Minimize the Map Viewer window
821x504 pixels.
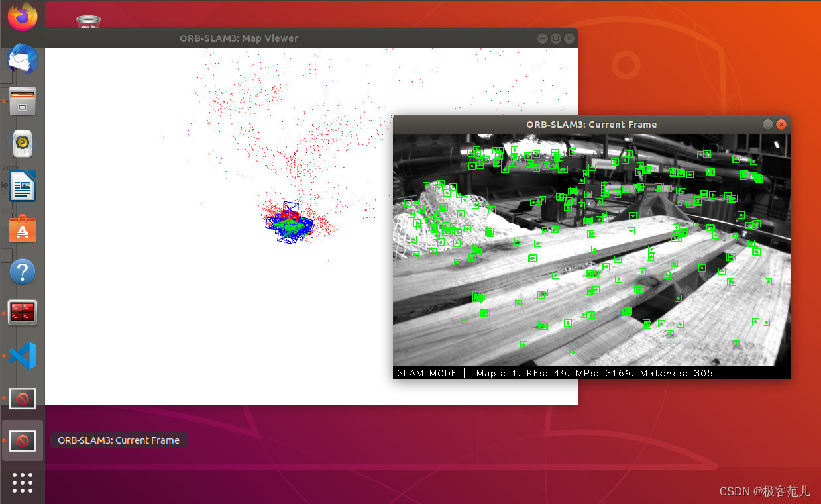click(x=542, y=38)
